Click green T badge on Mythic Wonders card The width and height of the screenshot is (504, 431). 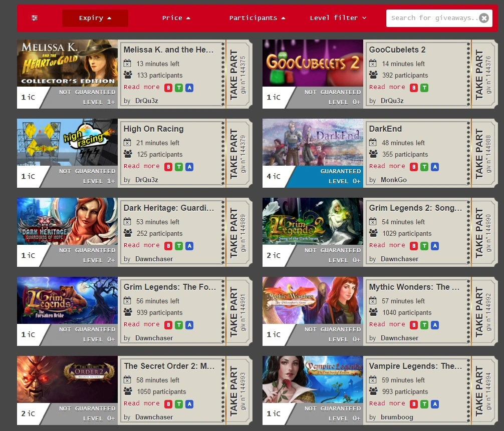pyautogui.click(x=424, y=325)
